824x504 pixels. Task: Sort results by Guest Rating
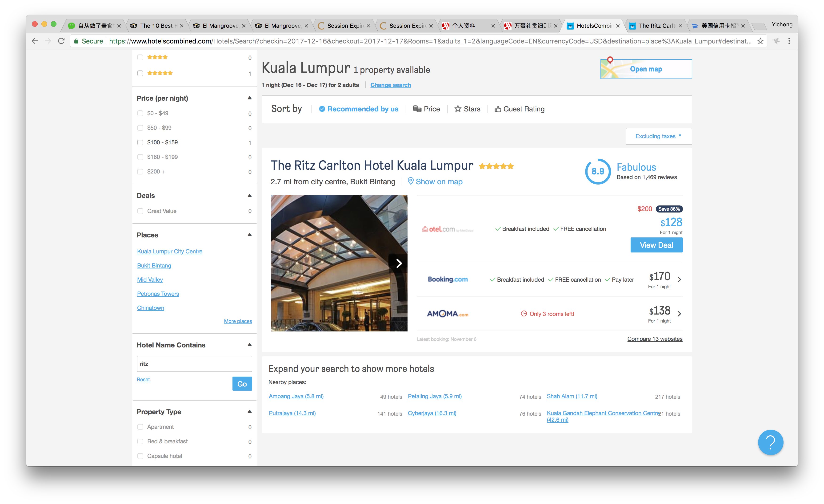[519, 109]
